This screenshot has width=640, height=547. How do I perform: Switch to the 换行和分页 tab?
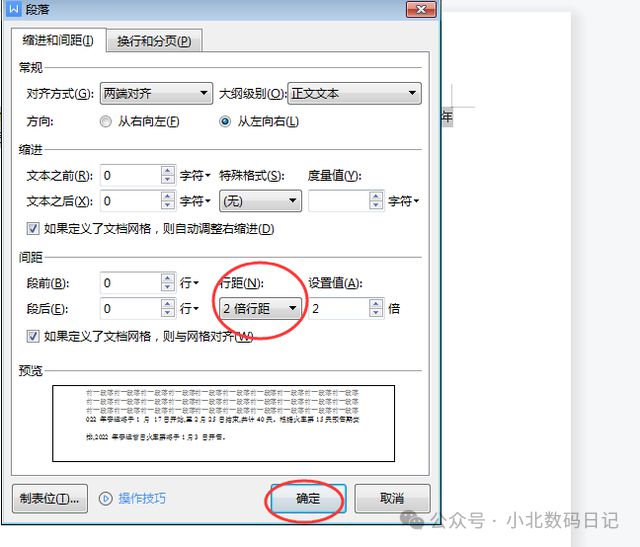tap(154, 41)
